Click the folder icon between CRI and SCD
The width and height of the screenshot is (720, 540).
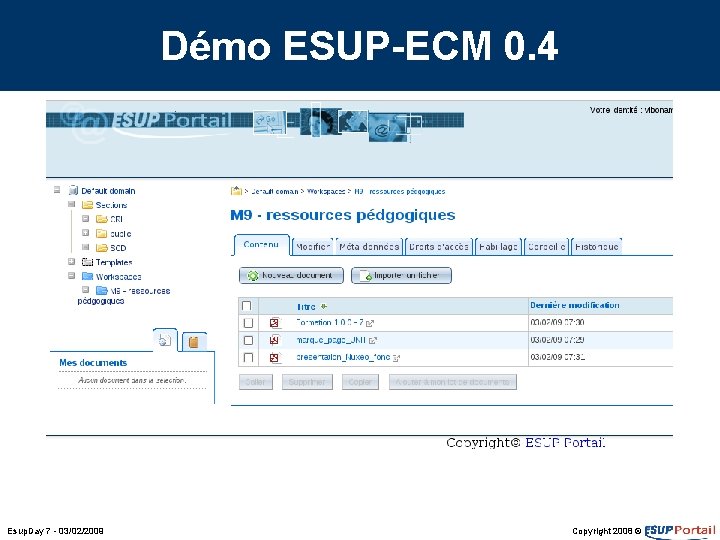pyautogui.click(x=101, y=234)
